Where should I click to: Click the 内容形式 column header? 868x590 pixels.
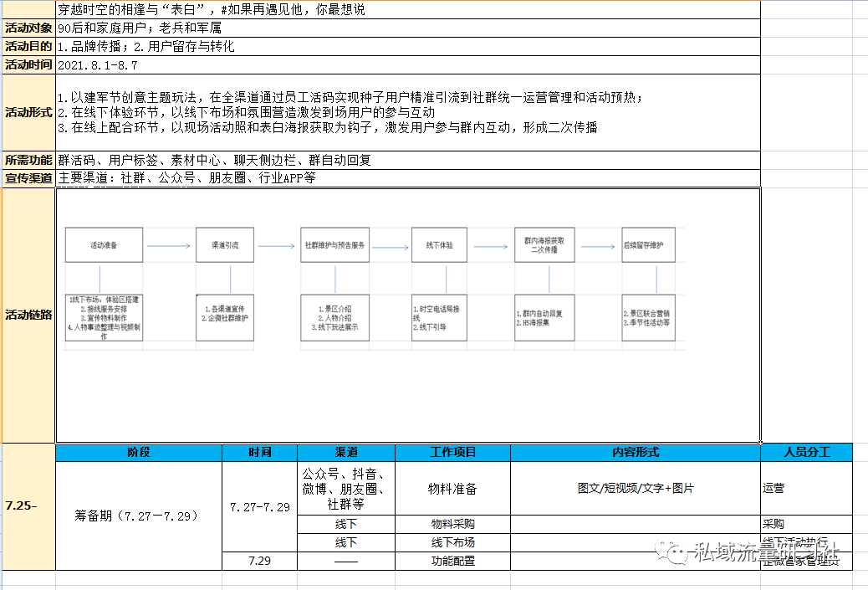pyautogui.click(x=636, y=452)
